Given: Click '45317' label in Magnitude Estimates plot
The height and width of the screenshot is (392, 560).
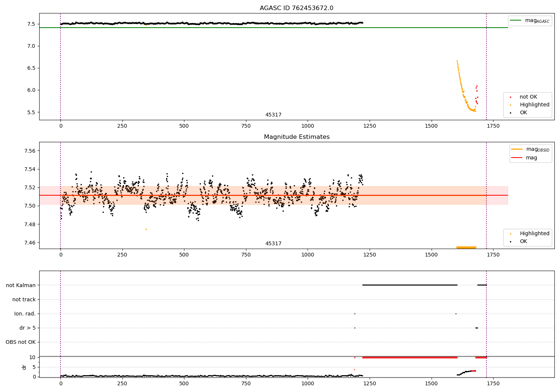Looking at the screenshot, I should coord(273,244).
